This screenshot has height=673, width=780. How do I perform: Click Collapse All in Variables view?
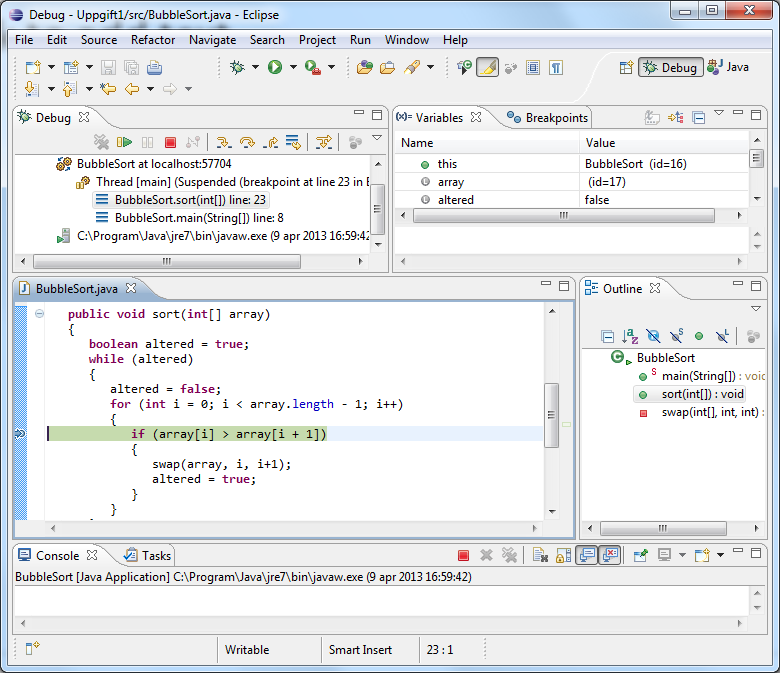[x=699, y=118]
